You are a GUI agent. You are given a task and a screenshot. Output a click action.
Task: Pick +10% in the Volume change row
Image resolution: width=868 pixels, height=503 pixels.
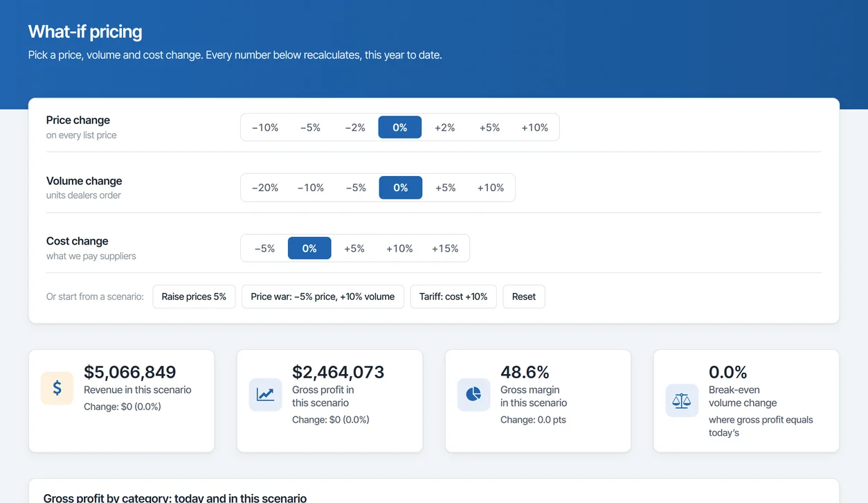tap(491, 188)
